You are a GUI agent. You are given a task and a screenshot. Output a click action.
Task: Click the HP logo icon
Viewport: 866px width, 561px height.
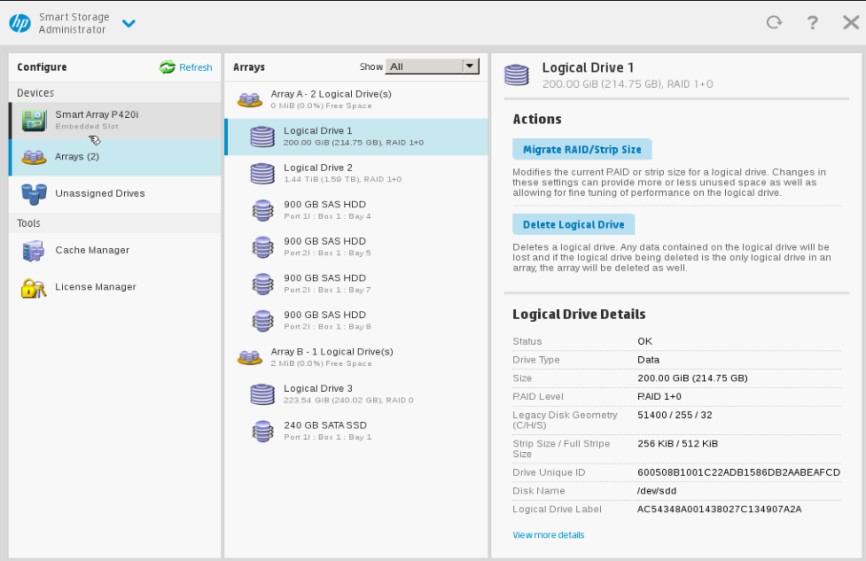click(x=20, y=23)
